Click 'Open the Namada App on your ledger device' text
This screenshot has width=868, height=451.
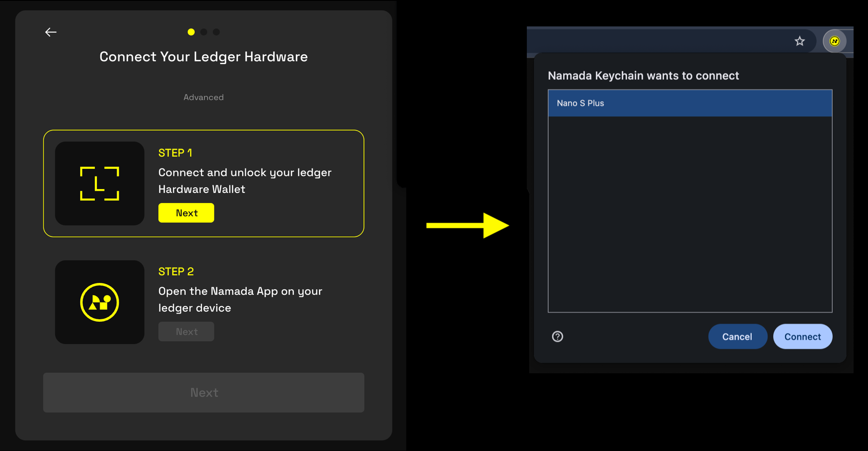coord(240,300)
